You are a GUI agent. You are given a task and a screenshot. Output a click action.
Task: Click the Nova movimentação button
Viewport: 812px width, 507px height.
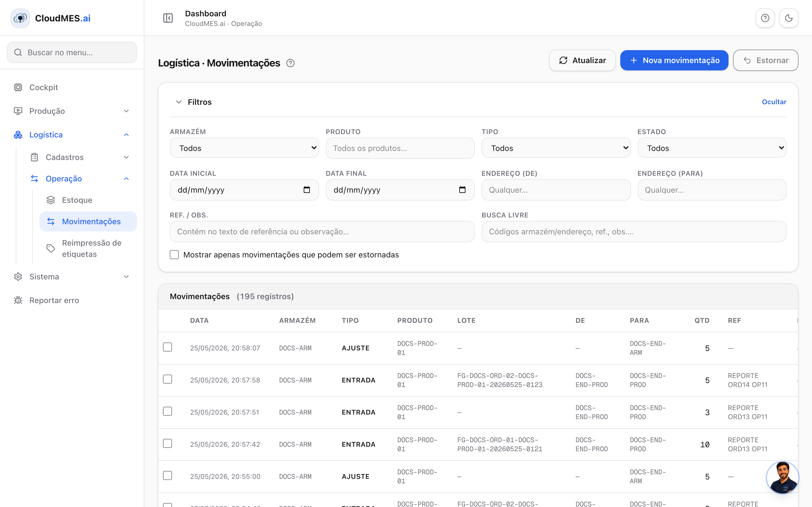tap(674, 60)
